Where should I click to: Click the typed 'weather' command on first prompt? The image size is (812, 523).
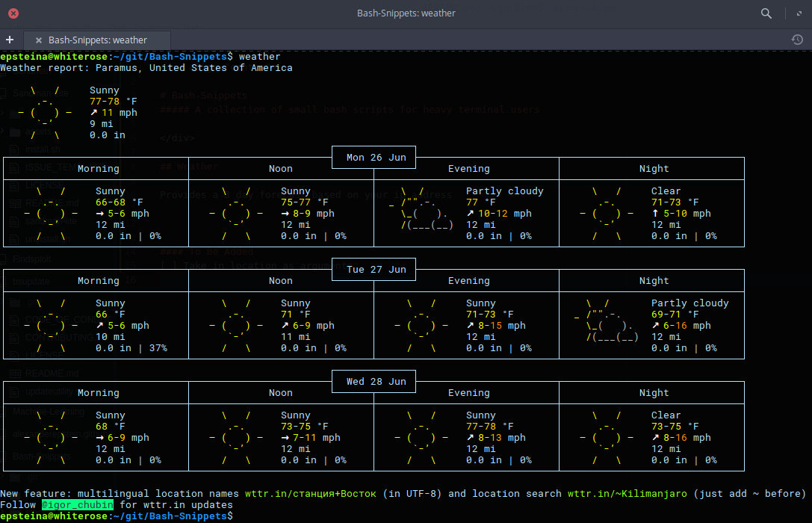click(x=259, y=57)
